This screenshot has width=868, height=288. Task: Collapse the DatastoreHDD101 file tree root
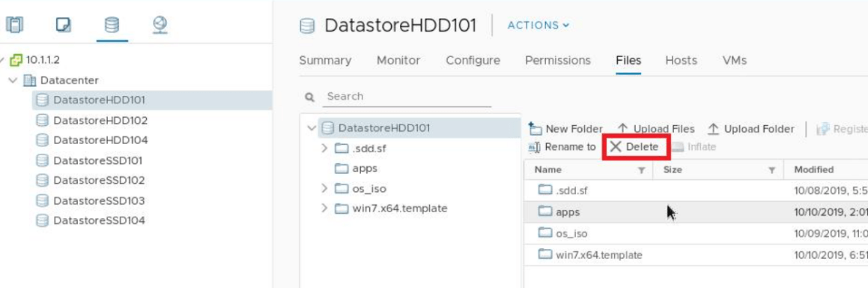point(312,128)
